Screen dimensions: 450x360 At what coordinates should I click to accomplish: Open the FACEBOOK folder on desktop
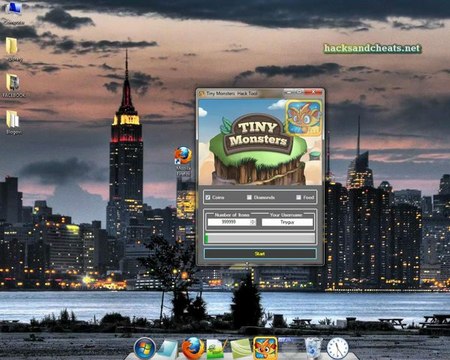pyautogui.click(x=13, y=86)
